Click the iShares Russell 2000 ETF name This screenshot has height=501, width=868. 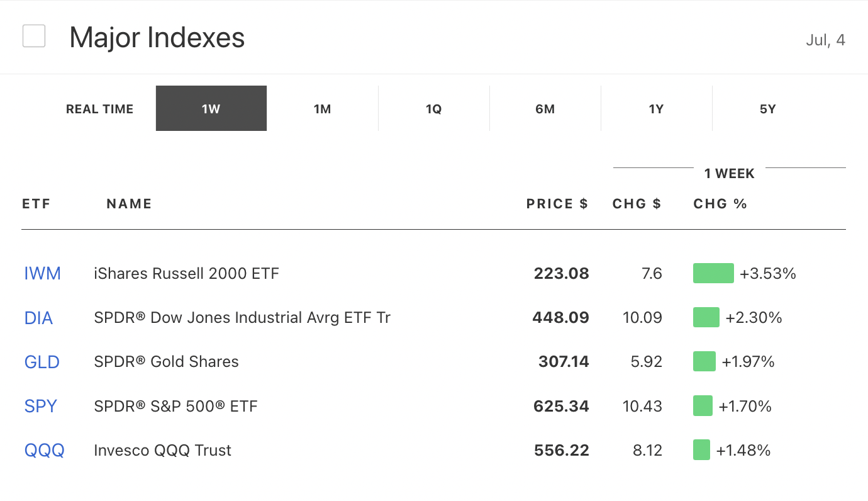tap(186, 274)
